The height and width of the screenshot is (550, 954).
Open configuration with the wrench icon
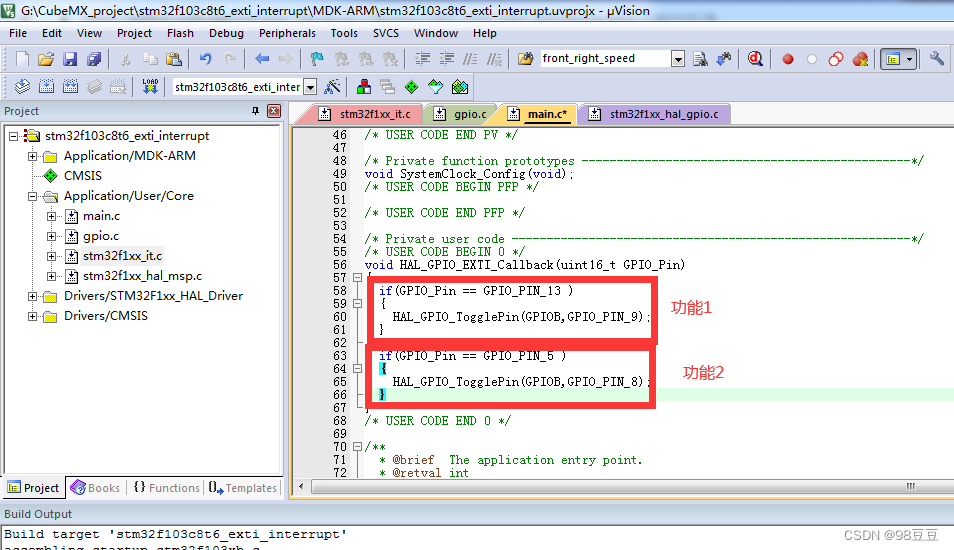936,59
